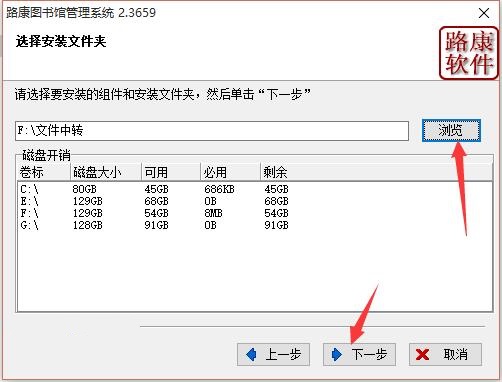Select the C:\ drive row
This screenshot has width=502, height=382.
255,189
